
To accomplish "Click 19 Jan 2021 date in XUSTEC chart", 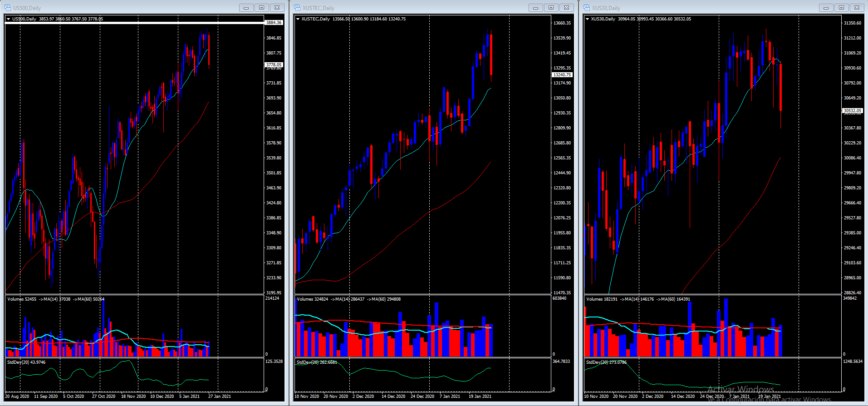I will (x=480, y=396).
